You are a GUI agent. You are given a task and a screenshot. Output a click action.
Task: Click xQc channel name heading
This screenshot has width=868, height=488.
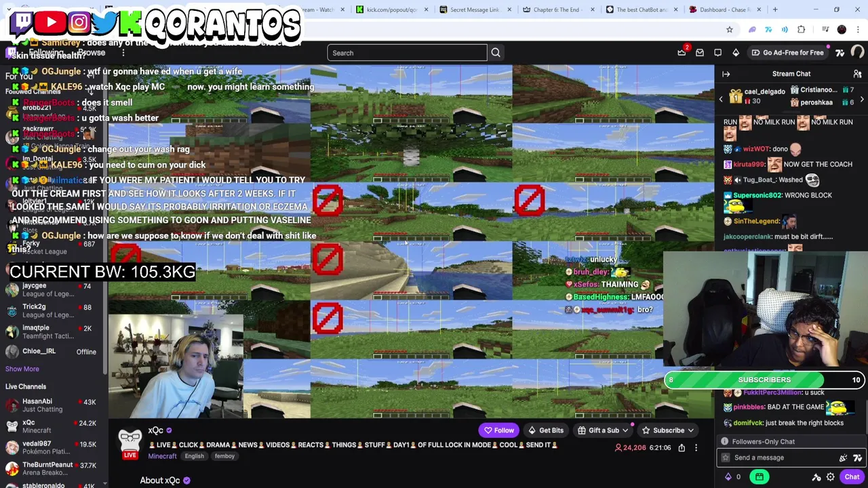[x=155, y=430]
